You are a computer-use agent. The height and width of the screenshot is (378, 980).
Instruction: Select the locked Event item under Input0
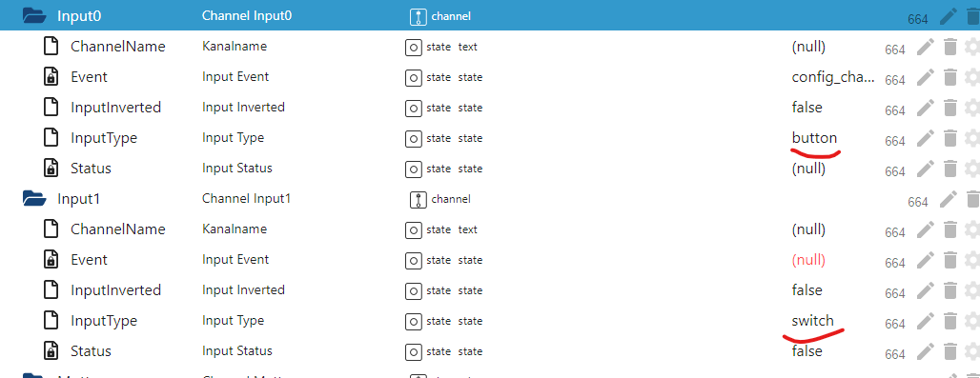pos(89,77)
